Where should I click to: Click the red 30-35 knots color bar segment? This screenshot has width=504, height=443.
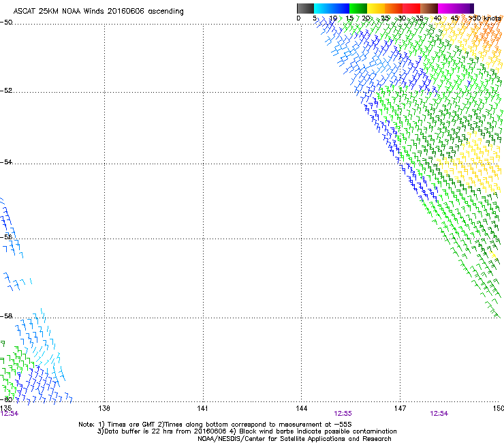[411, 8]
